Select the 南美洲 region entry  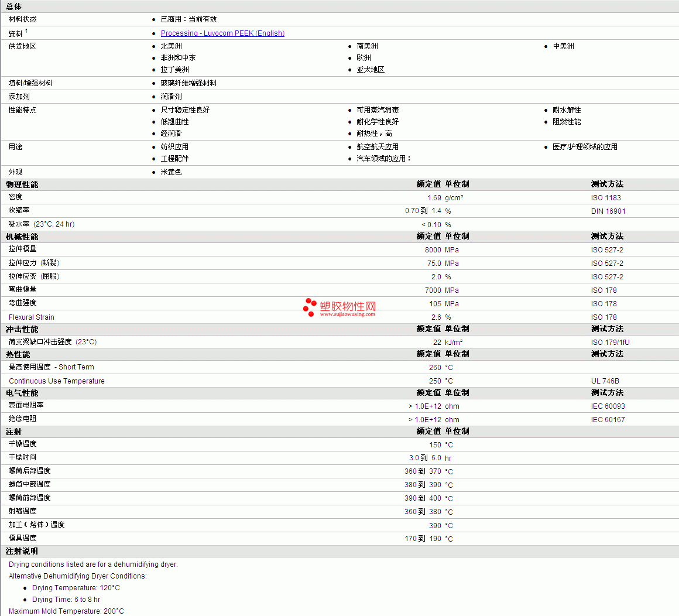[x=367, y=46]
